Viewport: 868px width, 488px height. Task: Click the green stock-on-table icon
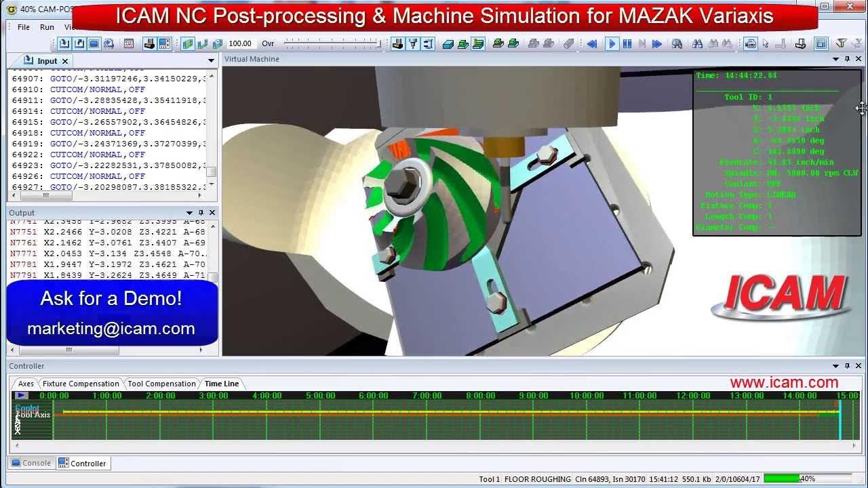[463, 44]
